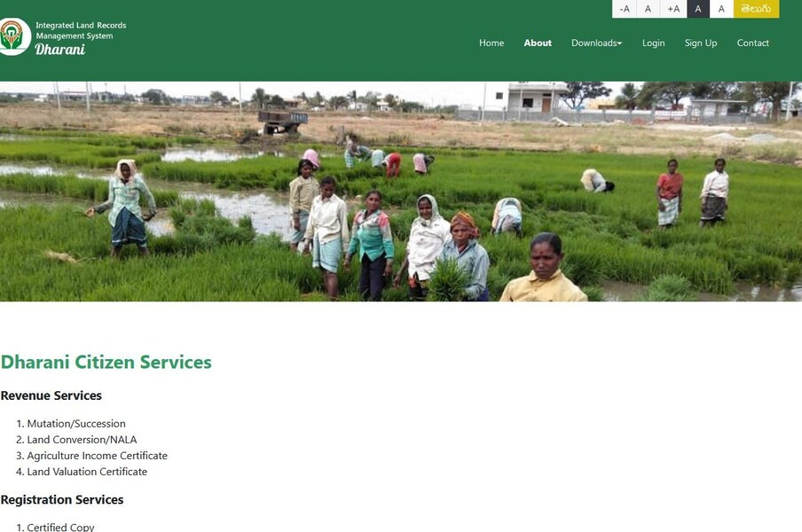This screenshot has width=802, height=532.
Task: Open the Login page
Action: click(653, 43)
